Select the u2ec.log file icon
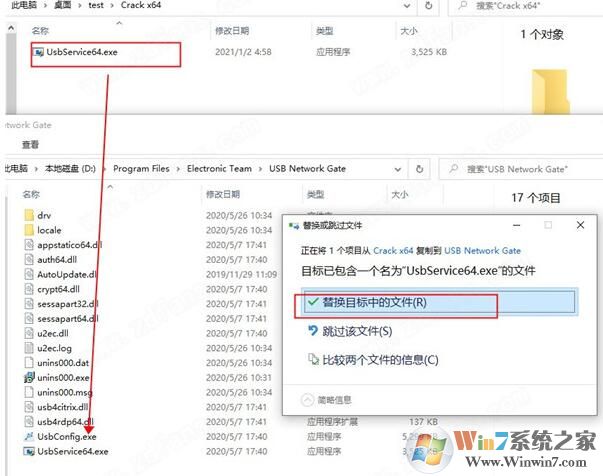 [29, 348]
